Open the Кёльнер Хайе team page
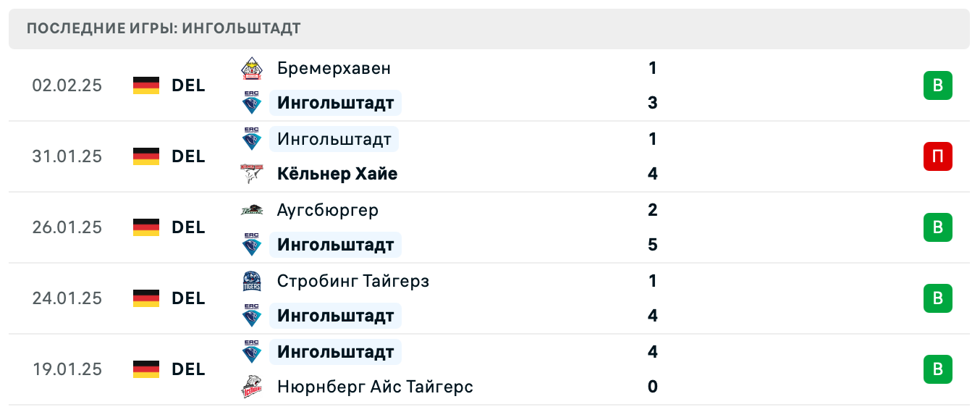 pyautogui.click(x=338, y=174)
